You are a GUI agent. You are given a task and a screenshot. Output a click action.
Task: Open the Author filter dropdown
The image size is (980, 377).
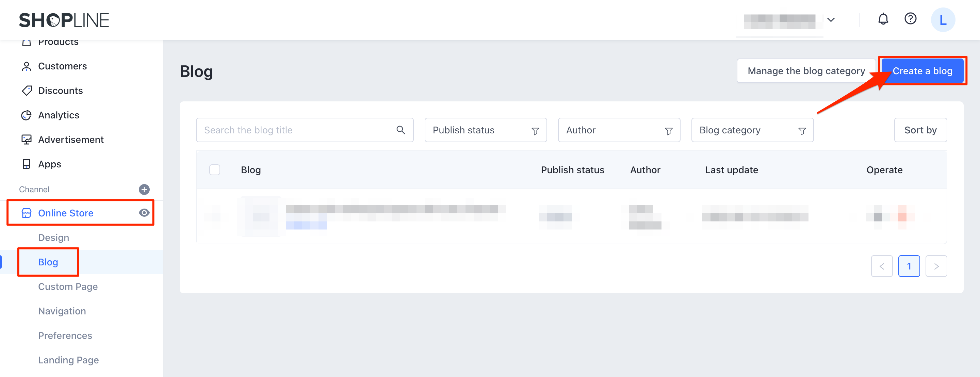[x=619, y=130]
